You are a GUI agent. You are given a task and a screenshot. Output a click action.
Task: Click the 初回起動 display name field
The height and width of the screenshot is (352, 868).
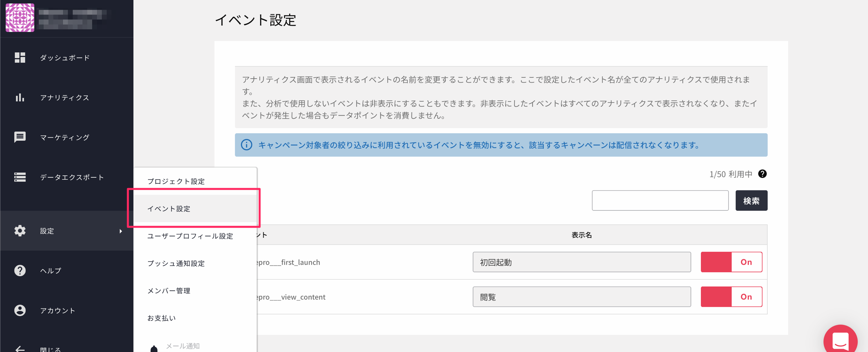(x=581, y=262)
